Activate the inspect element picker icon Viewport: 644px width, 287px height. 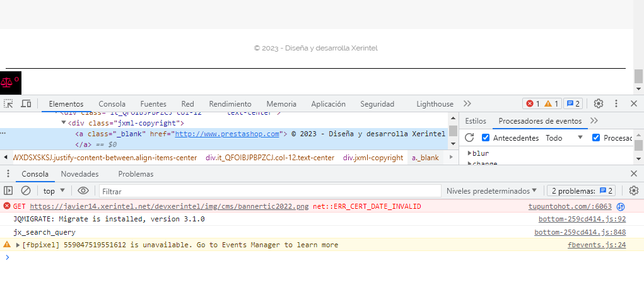click(8, 103)
